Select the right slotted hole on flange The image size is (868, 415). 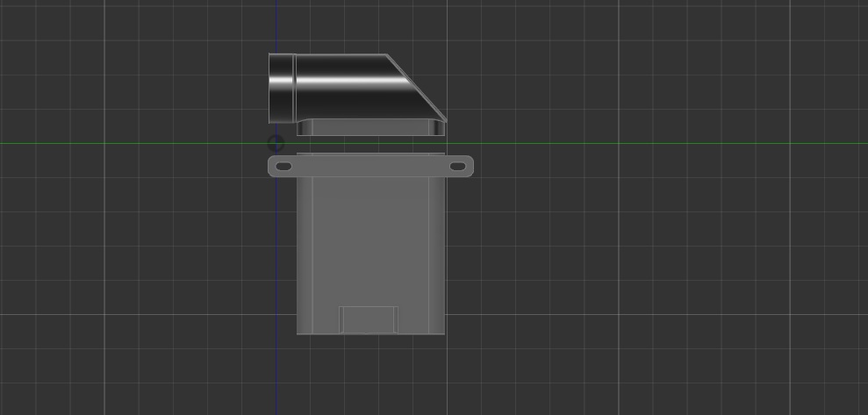pyautogui.click(x=458, y=166)
